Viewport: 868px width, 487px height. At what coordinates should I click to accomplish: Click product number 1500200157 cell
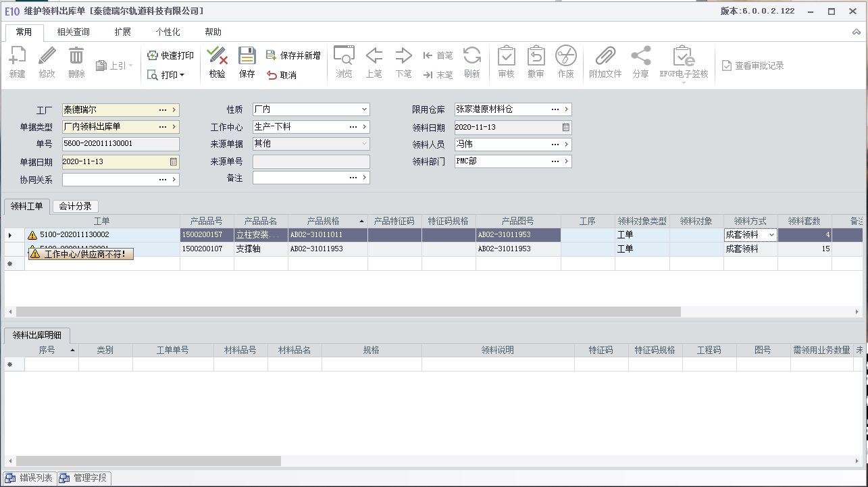207,235
